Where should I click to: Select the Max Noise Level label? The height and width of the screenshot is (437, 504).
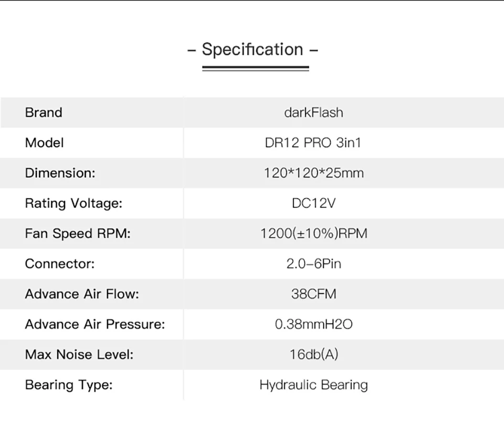(79, 355)
